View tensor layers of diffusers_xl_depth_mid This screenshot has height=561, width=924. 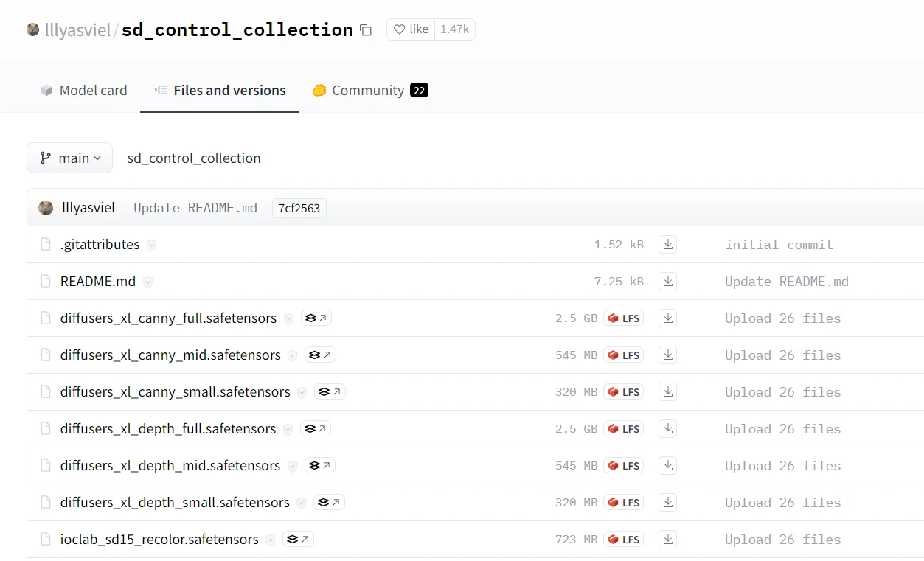320,466
